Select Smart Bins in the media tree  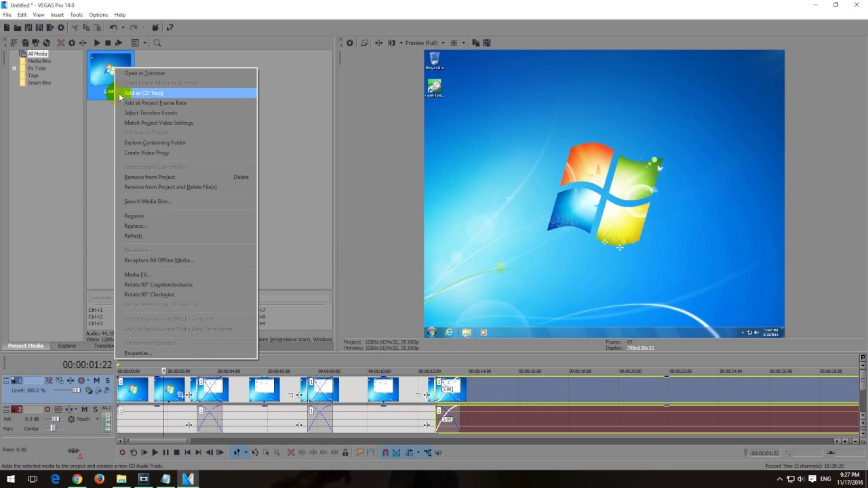(39, 83)
